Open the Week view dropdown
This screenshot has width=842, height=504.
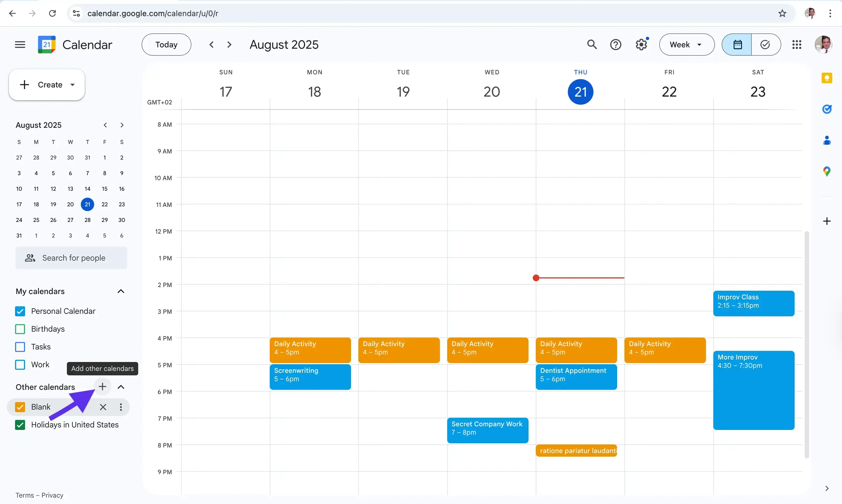[686, 45]
